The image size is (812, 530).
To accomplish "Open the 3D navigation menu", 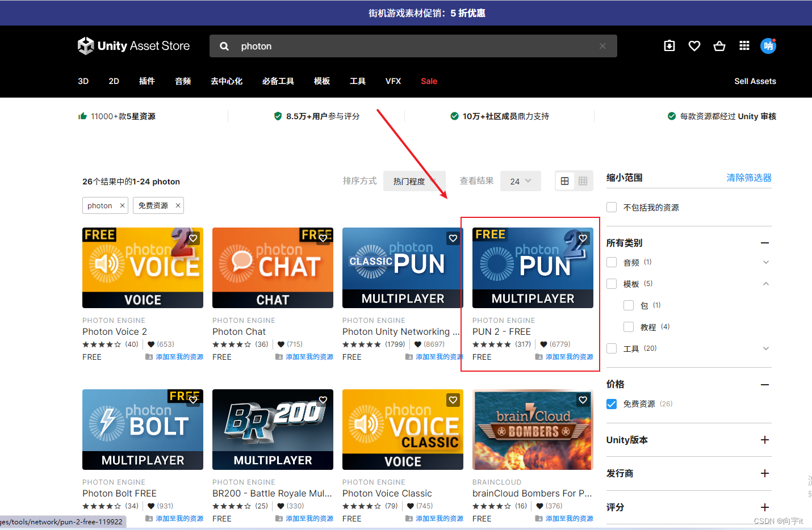I will click(x=83, y=81).
